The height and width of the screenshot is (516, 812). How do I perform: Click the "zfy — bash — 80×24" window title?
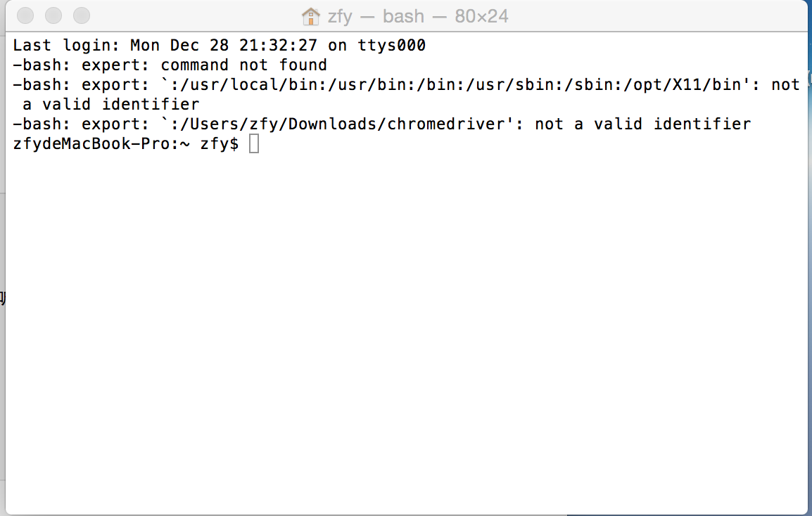click(x=417, y=15)
